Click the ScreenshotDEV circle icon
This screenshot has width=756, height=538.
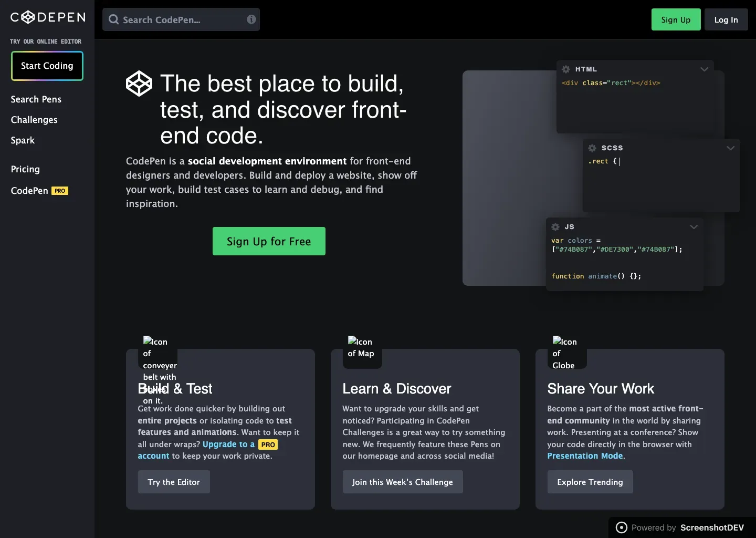tap(622, 527)
